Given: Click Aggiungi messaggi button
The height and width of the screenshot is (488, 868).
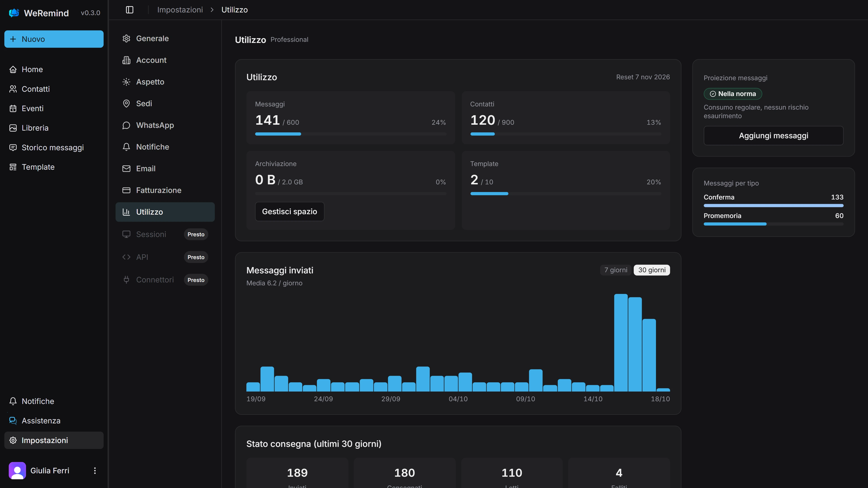Looking at the screenshot, I should tap(773, 136).
